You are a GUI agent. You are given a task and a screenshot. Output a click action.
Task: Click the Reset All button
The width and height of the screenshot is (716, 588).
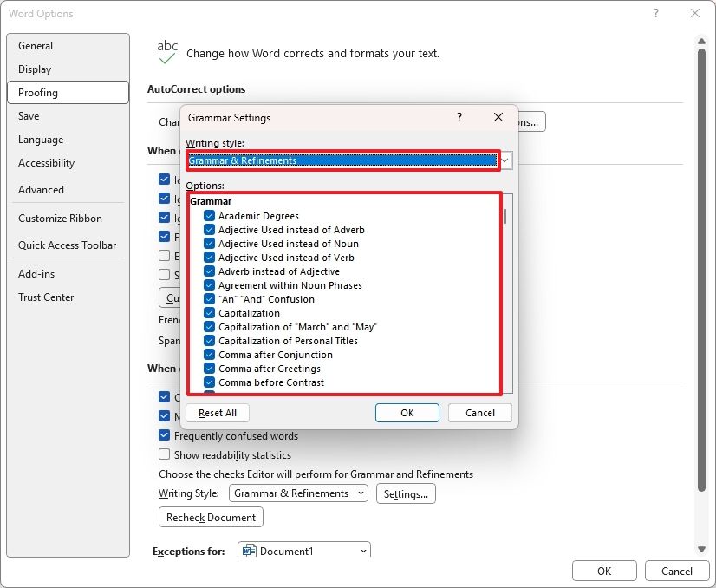(217, 413)
